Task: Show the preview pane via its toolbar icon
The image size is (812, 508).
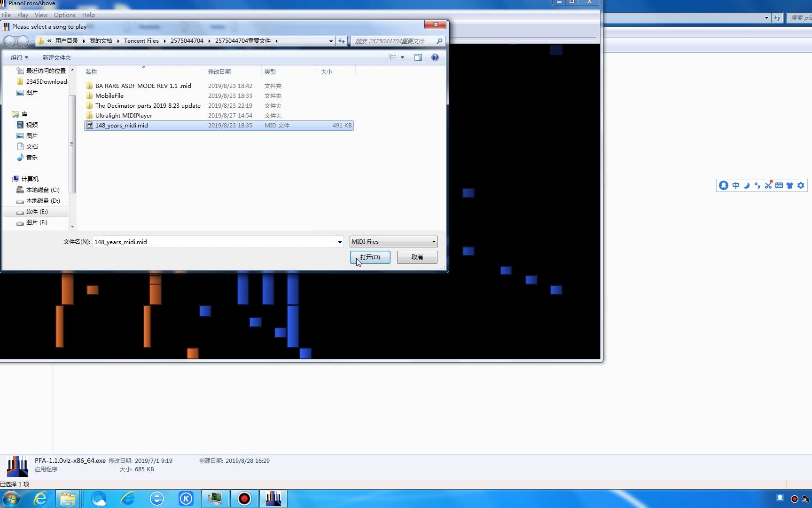Action: click(418, 57)
